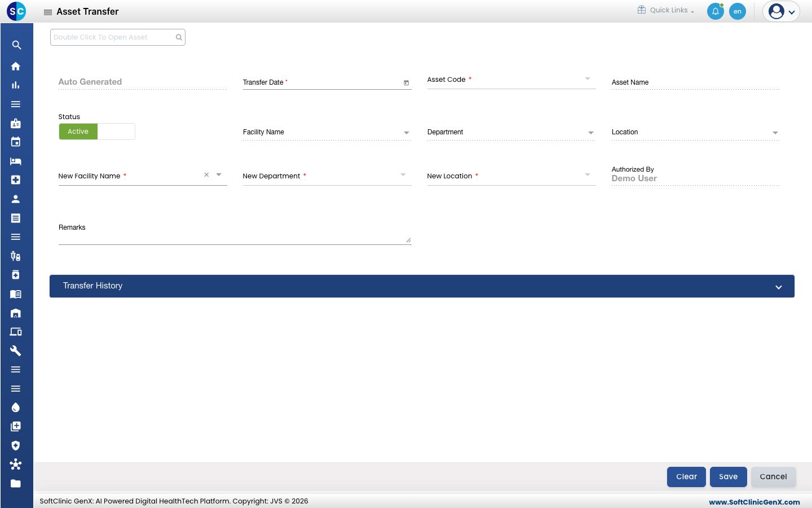Image resolution: width=812 pixels, height=508 pixels.
Task: Open the sidebar search magnifier icon
Action: click(16, 45)
